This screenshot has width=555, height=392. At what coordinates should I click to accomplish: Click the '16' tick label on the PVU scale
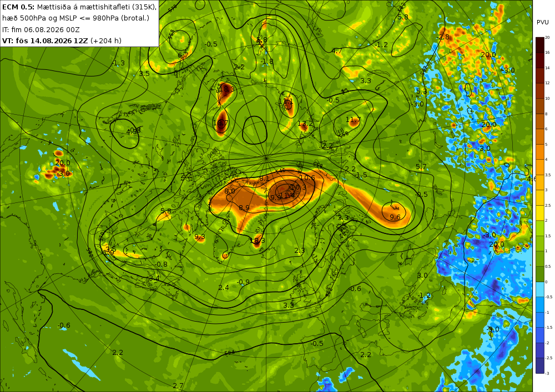point(547,52)
